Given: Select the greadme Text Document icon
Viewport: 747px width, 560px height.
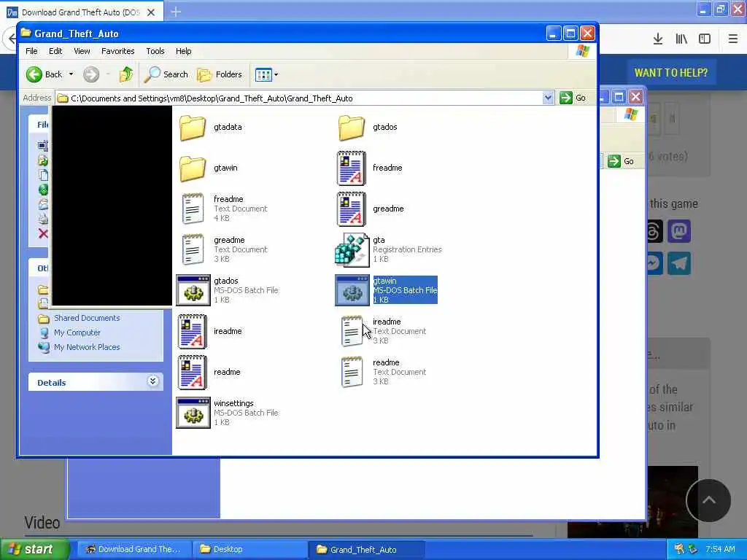Looking at the screenshot, I should pos(193,249).
